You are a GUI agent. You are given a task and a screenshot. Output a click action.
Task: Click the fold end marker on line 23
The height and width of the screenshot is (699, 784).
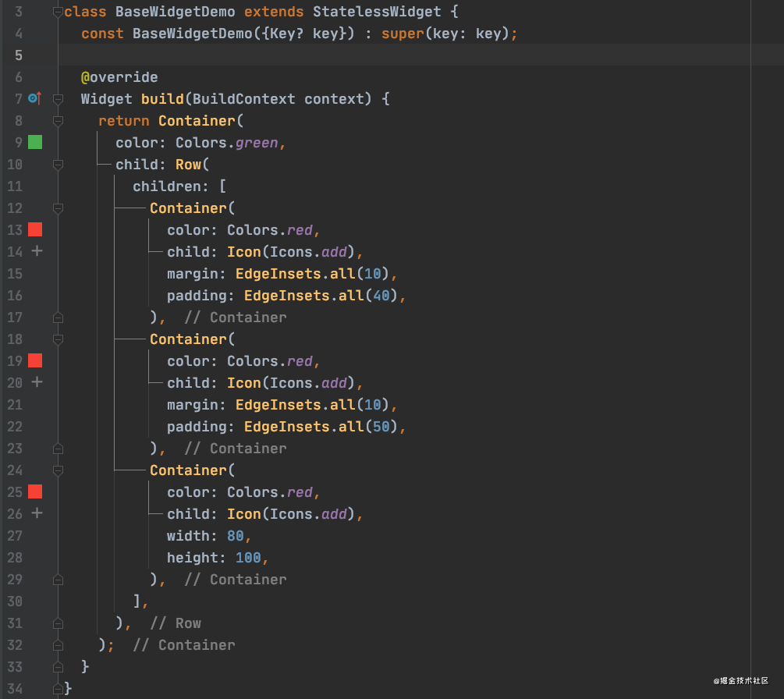coord(58,449)
